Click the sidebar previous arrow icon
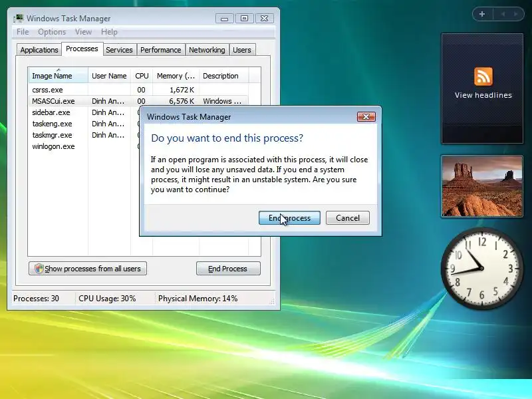Viewport: 532px width, 399px height. pyautogui.click(x=503, y=14)
